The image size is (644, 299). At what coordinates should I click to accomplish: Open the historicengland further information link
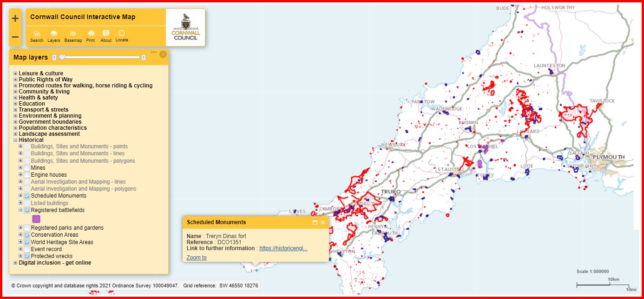pos(283,248)
